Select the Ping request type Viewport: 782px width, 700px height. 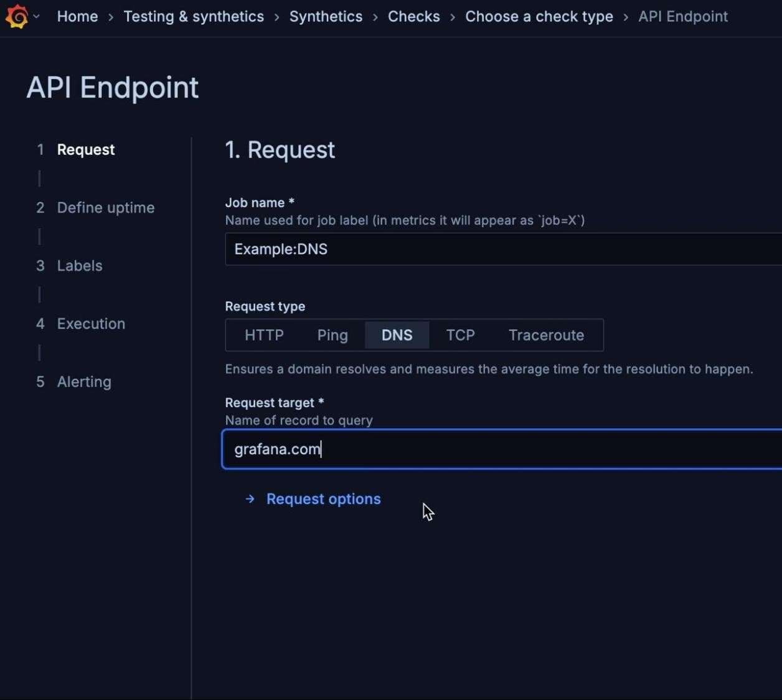332,335
